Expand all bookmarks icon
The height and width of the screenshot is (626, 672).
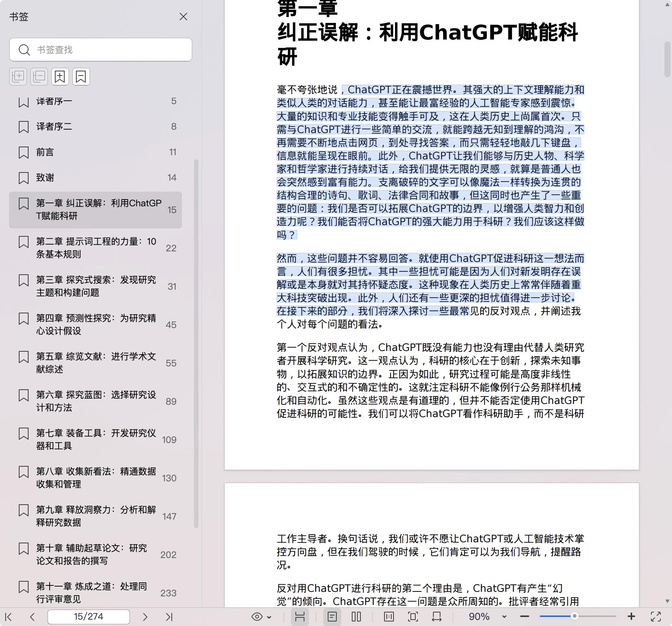tap(18, 77)
